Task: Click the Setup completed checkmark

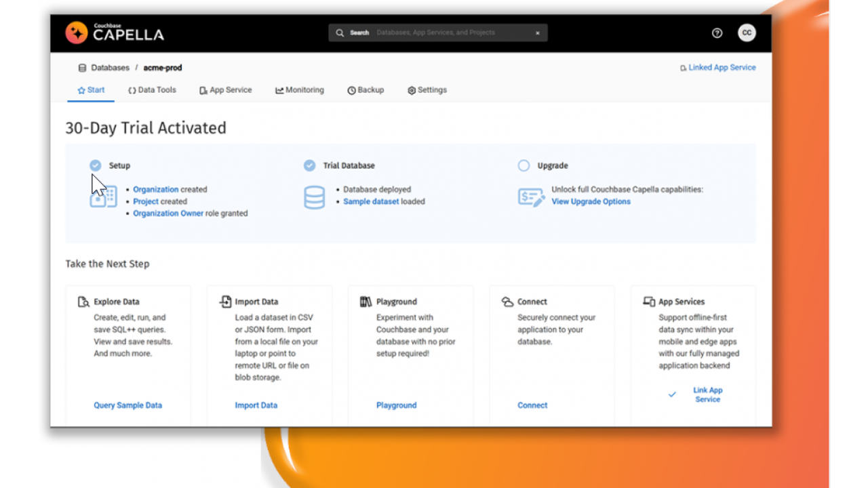Action: pyautogui.click(x=96, y=165)
